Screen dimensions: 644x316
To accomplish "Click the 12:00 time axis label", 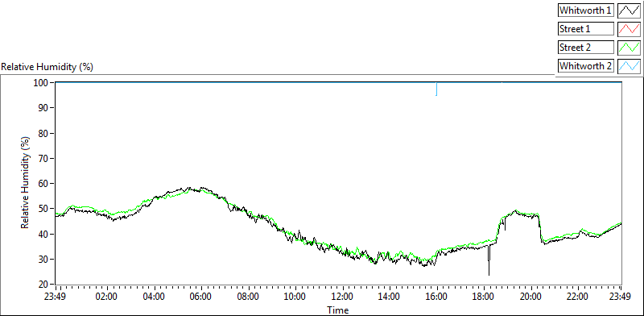I will tap(342, 297).
